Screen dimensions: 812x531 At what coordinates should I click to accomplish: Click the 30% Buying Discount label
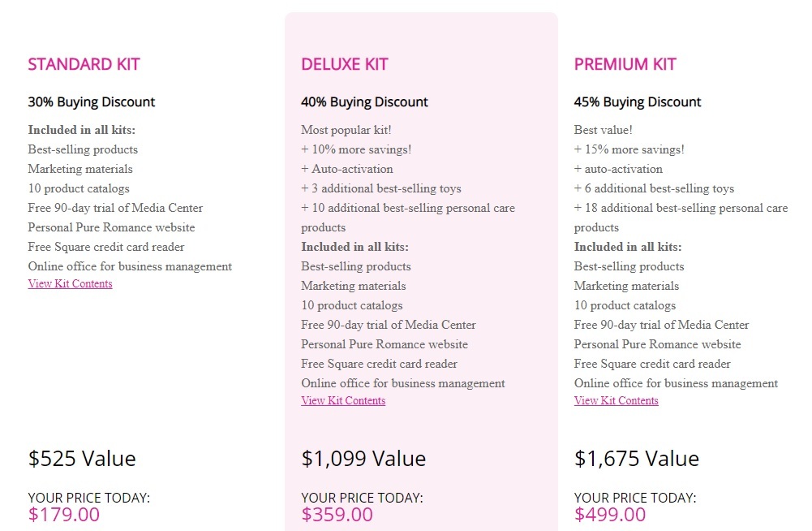pyautogui.click(x=91, y=101)
